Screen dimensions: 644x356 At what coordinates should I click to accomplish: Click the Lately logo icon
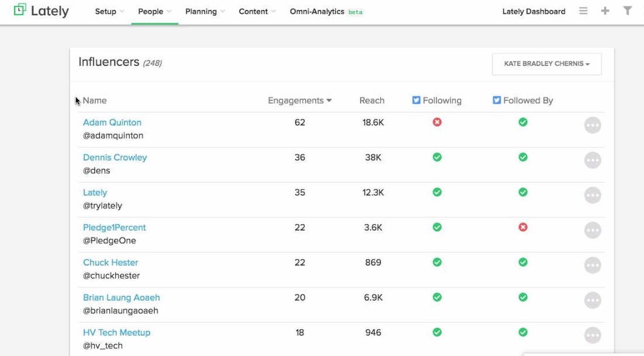tap(20, 11)
